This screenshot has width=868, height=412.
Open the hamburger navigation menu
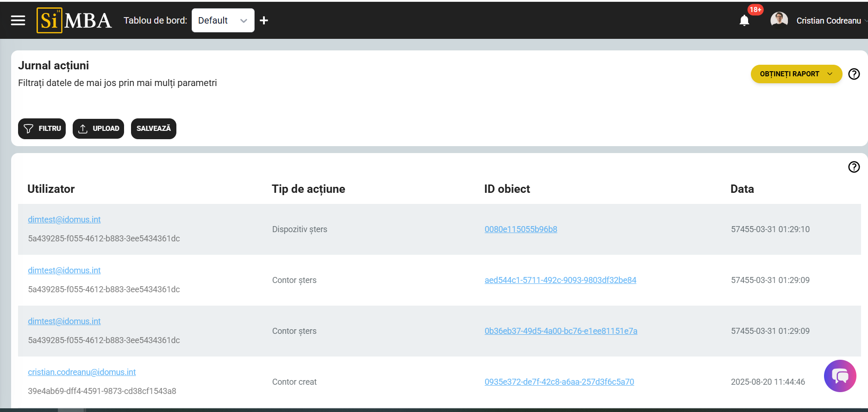tap(18, 20)
